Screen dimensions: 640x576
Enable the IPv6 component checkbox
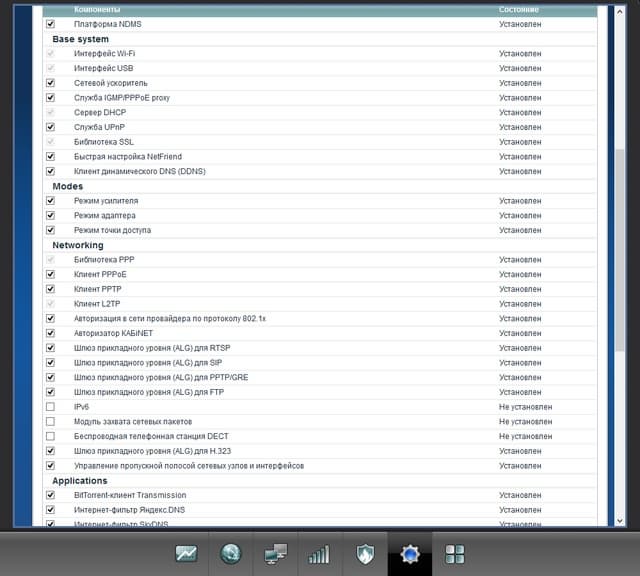click(50, 407)
